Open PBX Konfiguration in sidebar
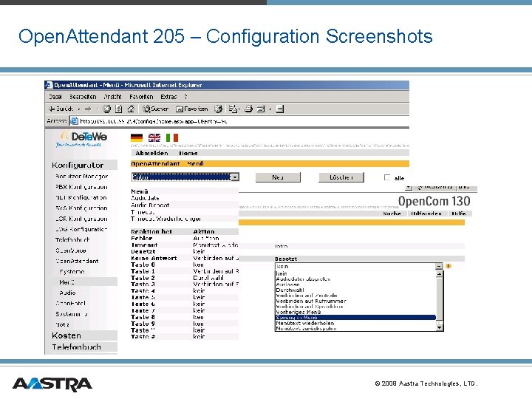Viewport: 532px width, 399px height. coord(81,187)
